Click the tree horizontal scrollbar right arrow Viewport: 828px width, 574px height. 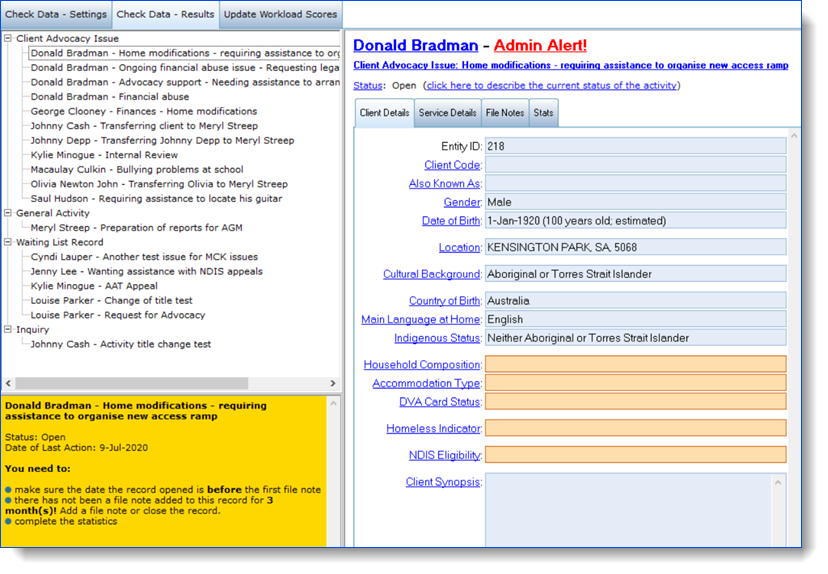click(x=333, y=383)
